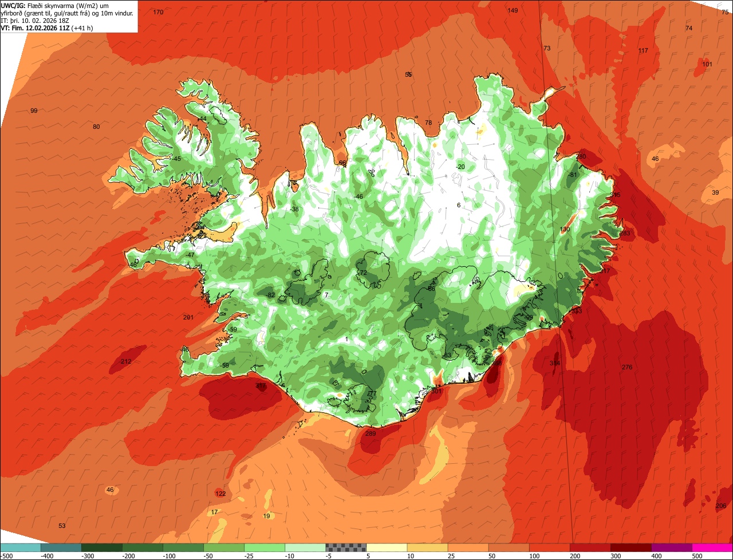Click the map value 80
Viewport: 733px width, 560px height.
pos(96,127)
